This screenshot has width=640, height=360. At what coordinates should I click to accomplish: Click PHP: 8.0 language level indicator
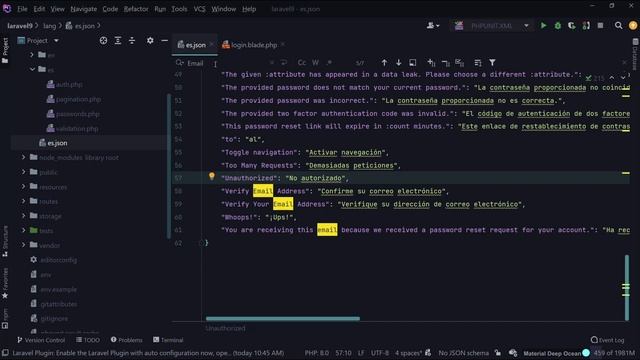click(x=317, y=353)
